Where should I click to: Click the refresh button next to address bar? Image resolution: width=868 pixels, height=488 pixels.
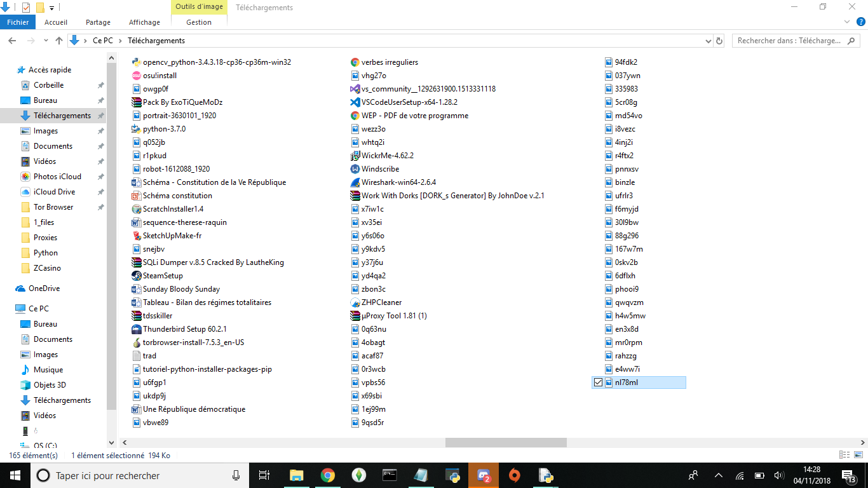tap(719, 41)
